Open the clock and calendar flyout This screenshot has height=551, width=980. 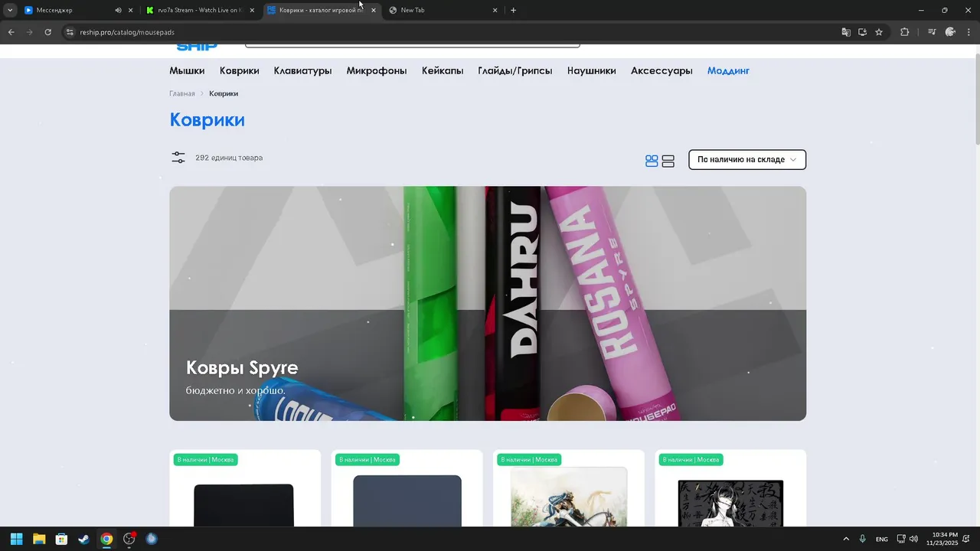click(x=942, y=539)
